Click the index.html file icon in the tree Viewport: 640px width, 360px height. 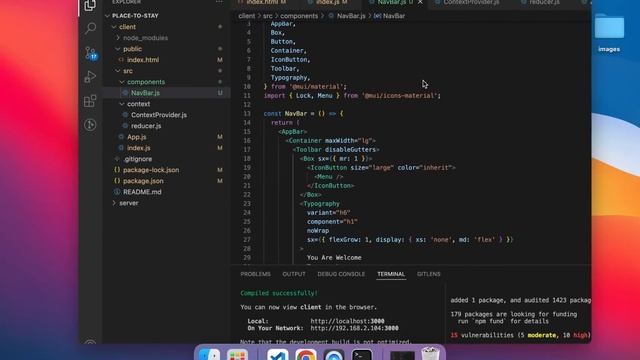pyautogui.click(x=121, y=60)
